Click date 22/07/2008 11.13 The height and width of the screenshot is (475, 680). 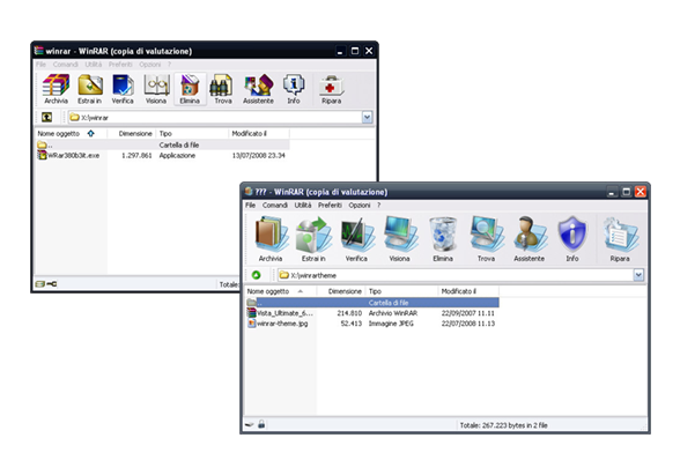(468, 324)
